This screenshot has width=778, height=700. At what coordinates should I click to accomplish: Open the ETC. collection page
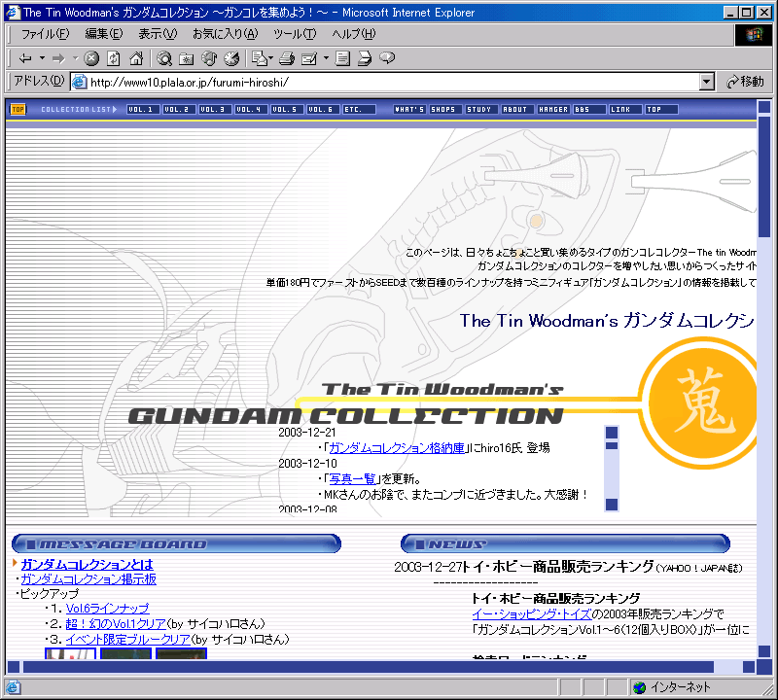pos(359,109)
